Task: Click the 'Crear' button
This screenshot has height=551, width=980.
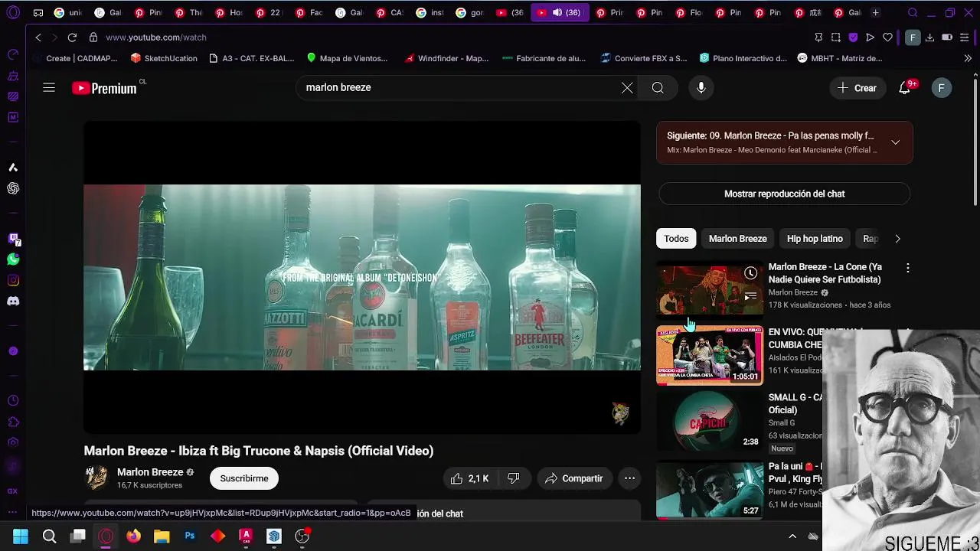Action: click(857, 88)
